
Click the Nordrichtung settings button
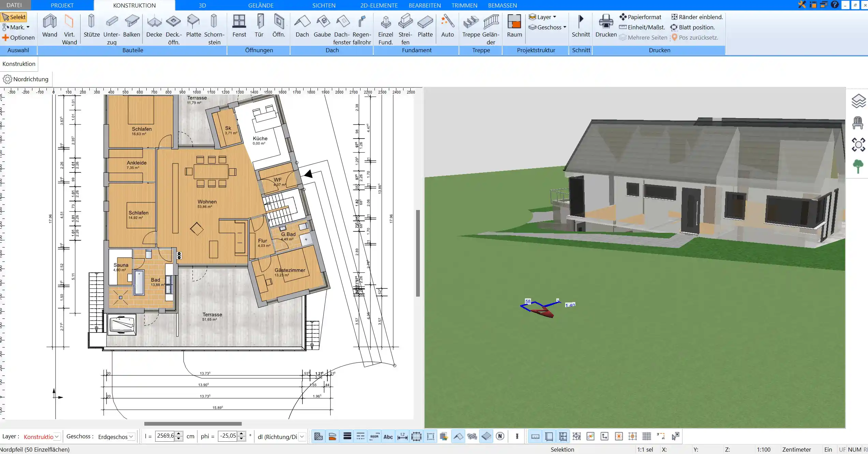point(26,79)
